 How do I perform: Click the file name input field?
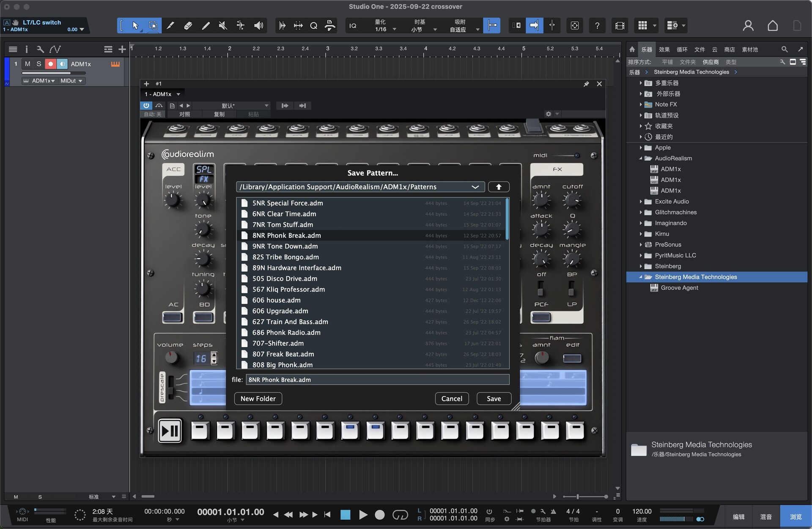coord(377,380)
